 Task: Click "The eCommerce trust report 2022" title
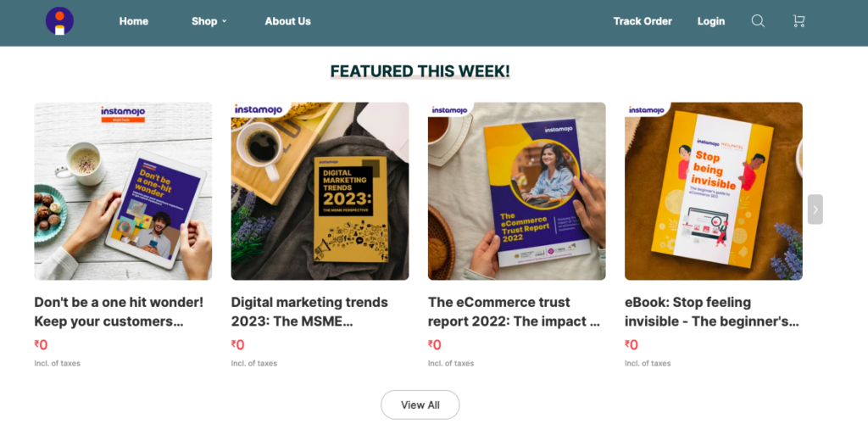(x=514, y=311)
